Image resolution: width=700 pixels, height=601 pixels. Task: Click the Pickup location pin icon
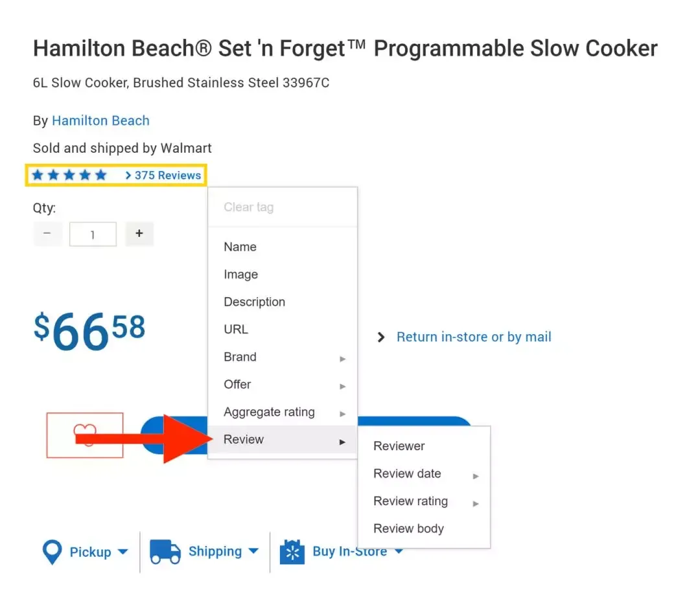(52, 552)
